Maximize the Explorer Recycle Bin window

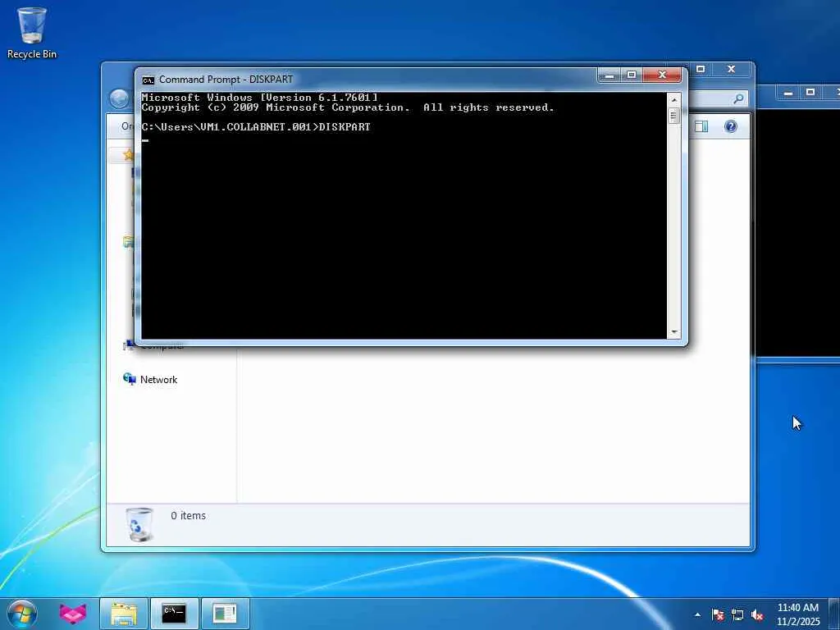click(x=701, y=69)
